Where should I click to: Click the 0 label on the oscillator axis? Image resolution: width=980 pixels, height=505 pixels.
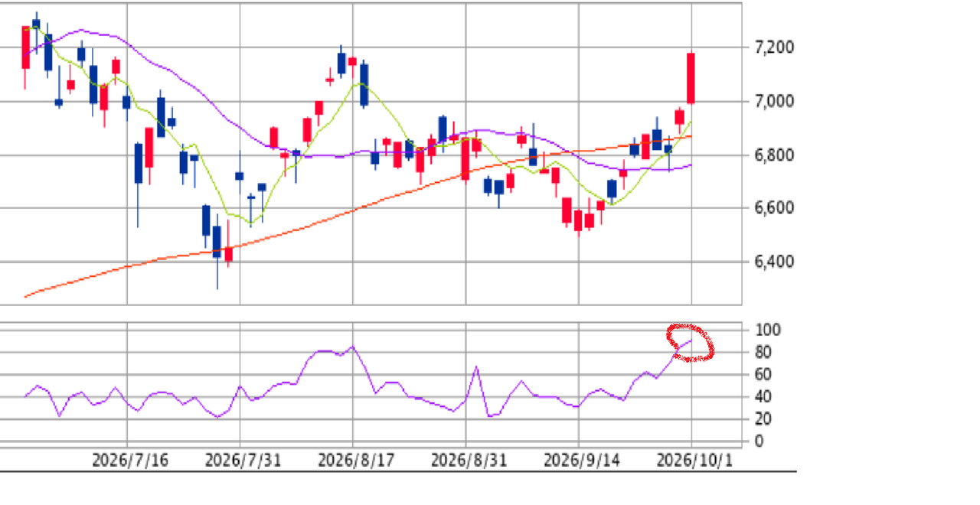[x=759, y=441]
